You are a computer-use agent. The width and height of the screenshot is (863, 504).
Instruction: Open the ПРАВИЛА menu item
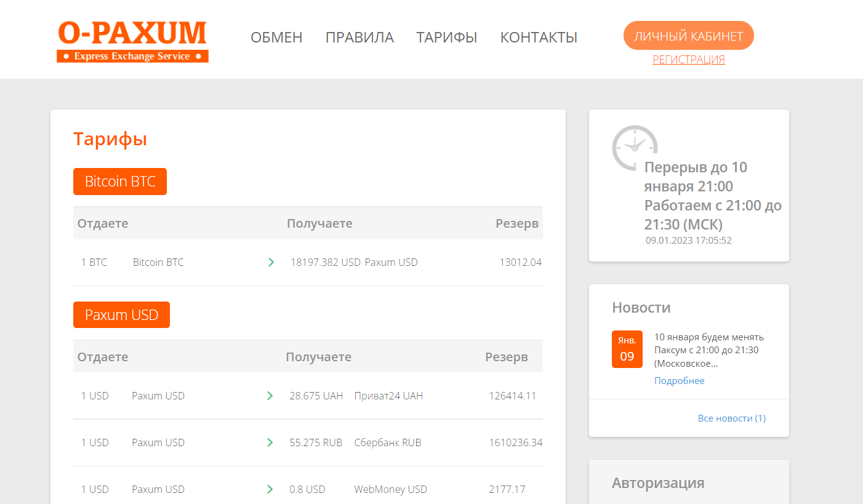pos(359,38)
